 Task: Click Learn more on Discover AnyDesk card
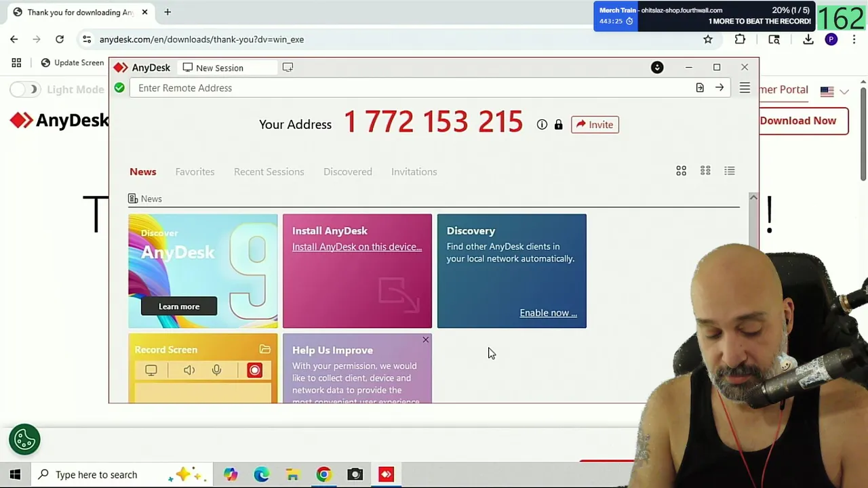(x=179, y=306)
